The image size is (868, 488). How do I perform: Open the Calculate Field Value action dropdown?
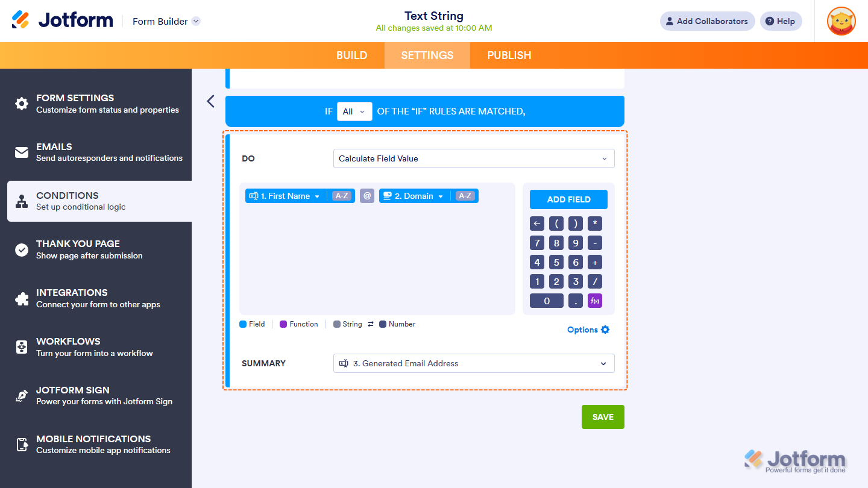[x=473, y=158]
